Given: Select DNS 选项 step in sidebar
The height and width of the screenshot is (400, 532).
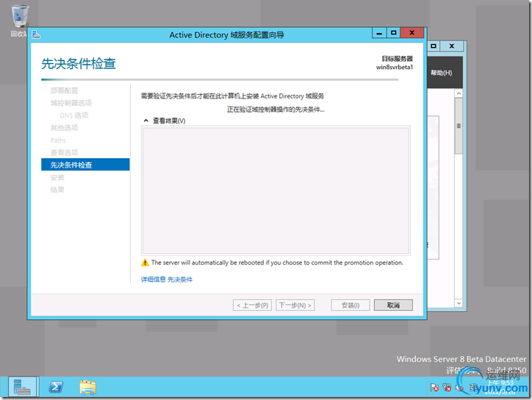Looking at the screenshot, I should pyautogui.click(x=74, y=115).
